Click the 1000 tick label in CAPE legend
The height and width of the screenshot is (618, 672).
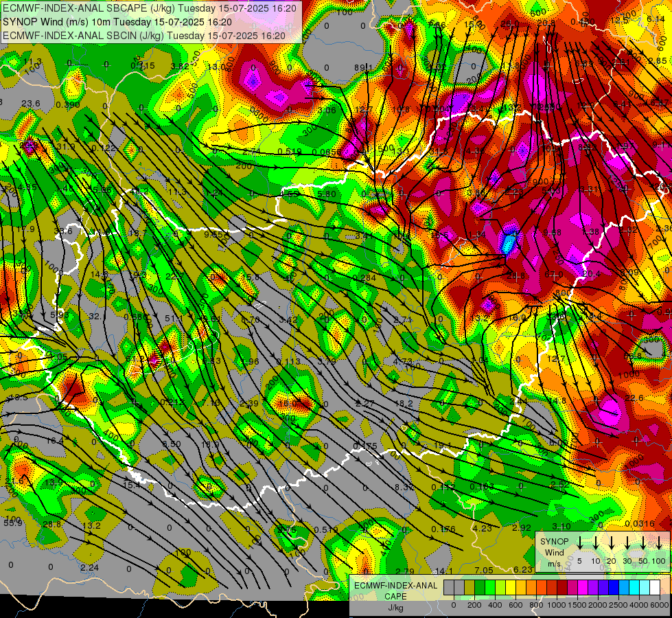click(557, 605)
